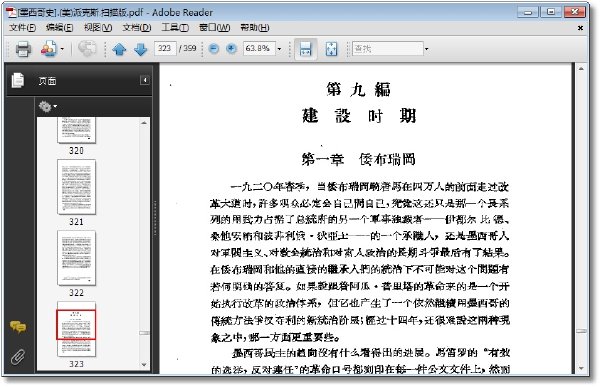Toggle fit one full page icon
The image size is (600, 387).
click(x=331, y=49)
